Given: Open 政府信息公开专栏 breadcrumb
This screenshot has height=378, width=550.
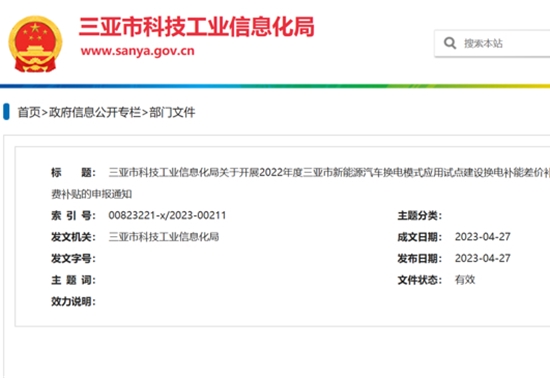Looking at the screenshot, I should pos(95,112).
